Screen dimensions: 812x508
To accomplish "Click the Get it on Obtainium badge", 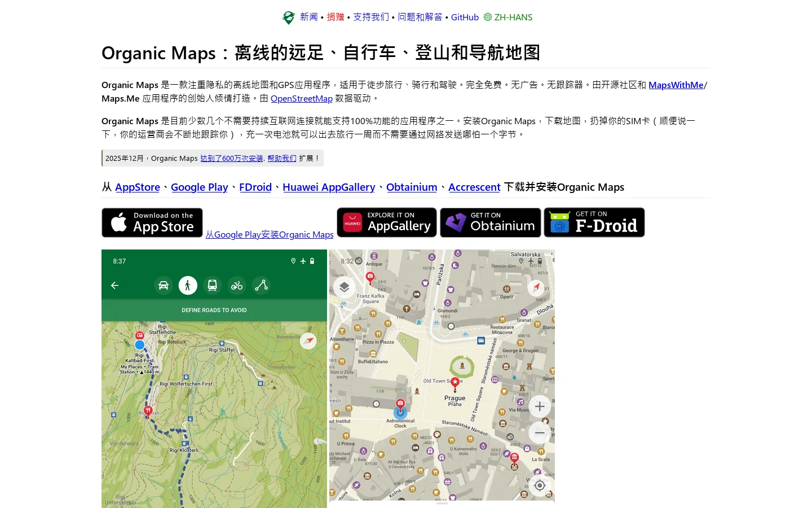I will 491,222.
